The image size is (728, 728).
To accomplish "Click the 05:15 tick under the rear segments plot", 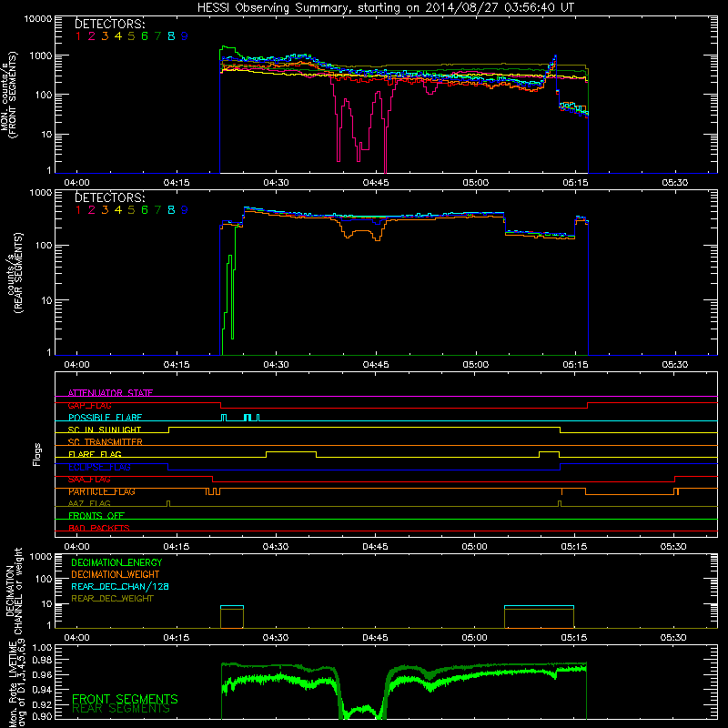I will coord(575,365).
